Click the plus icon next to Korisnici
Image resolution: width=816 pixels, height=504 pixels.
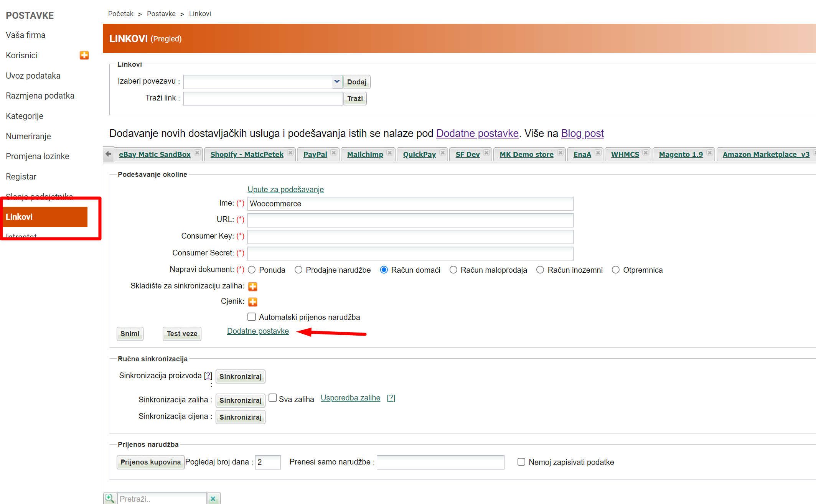84,55
